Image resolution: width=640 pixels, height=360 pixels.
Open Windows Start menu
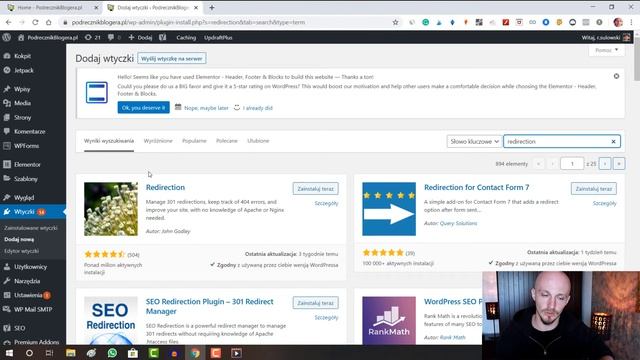(9, 353)
